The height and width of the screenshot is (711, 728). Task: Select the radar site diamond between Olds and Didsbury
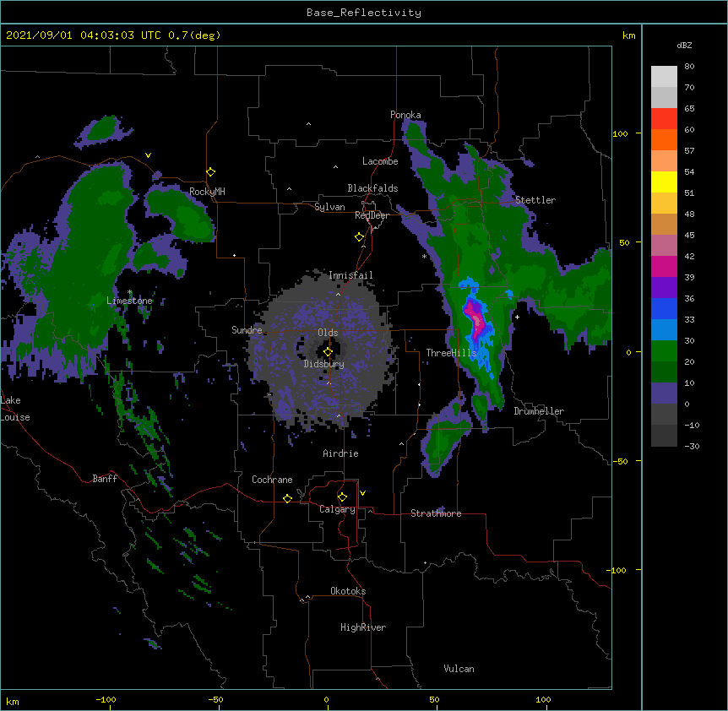tap(328, 352)
